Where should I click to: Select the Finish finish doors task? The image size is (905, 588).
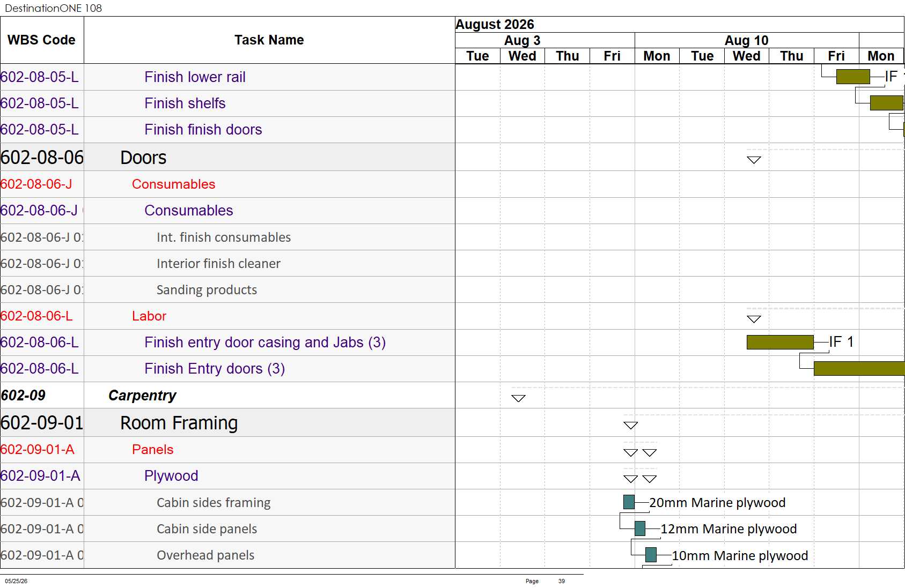[203, 130]
